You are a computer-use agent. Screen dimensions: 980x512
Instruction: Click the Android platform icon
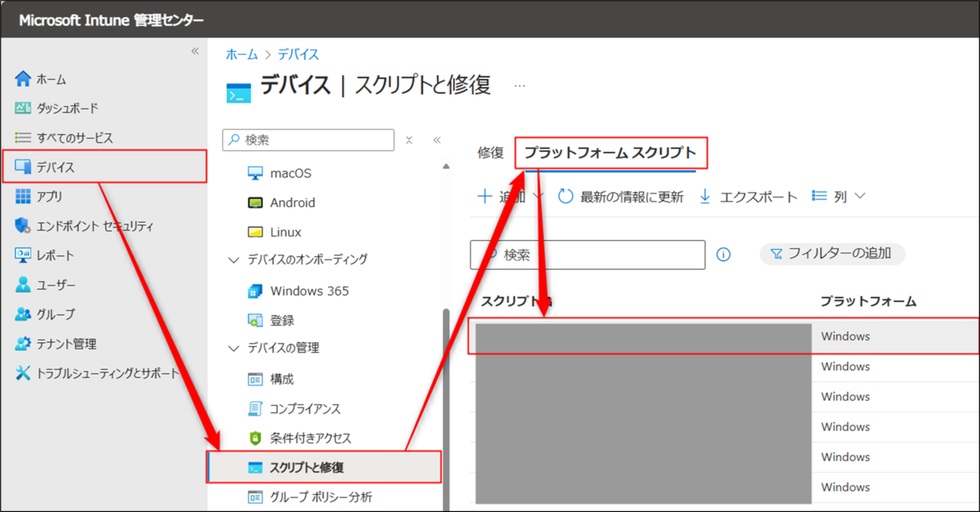(255, 203)
